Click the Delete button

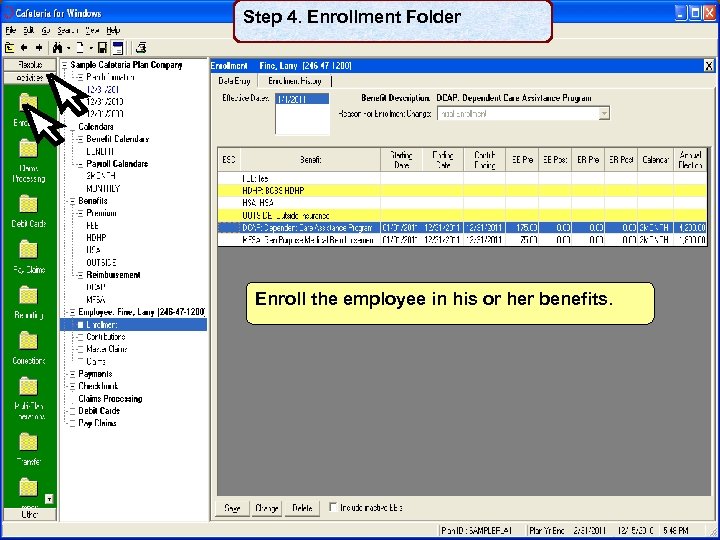[x=302, y=508]
